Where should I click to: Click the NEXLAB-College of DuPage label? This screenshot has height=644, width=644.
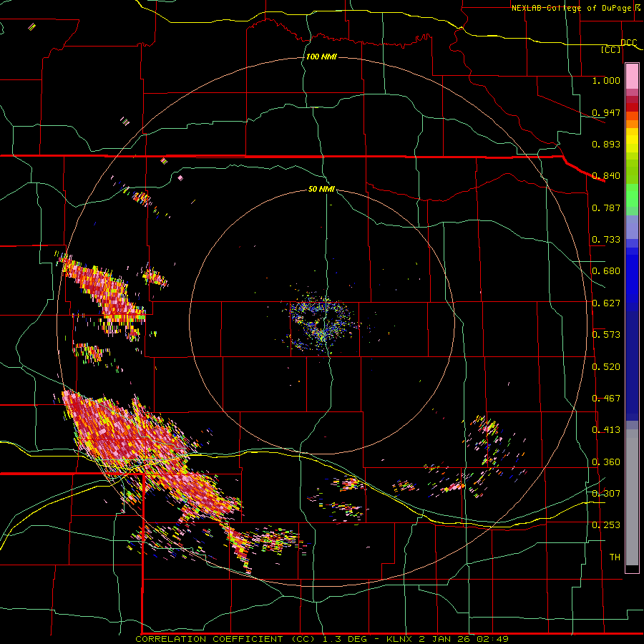(571, 8)
